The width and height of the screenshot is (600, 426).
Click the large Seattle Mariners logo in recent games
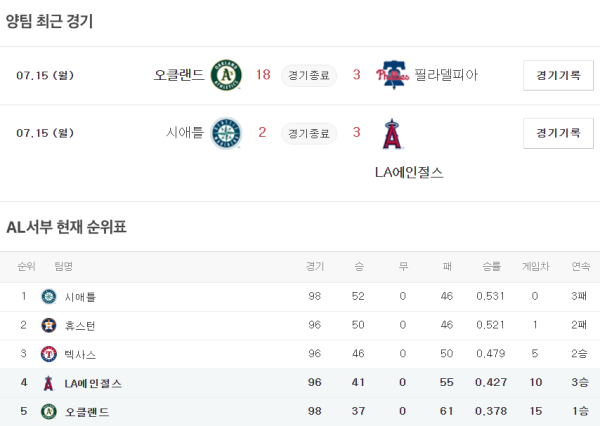coord(226,133)
